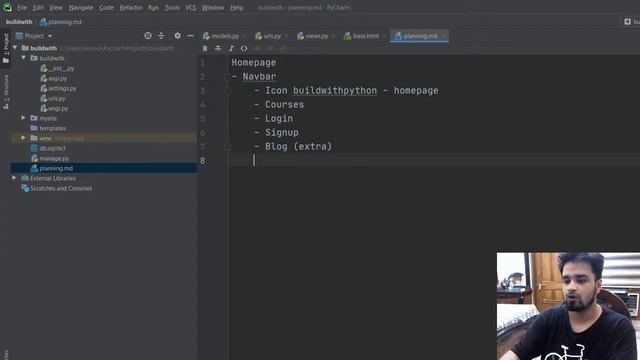640x360 pixels.
Task: Click buildwithpython text on line 3
Action: [x=335, y=91]
